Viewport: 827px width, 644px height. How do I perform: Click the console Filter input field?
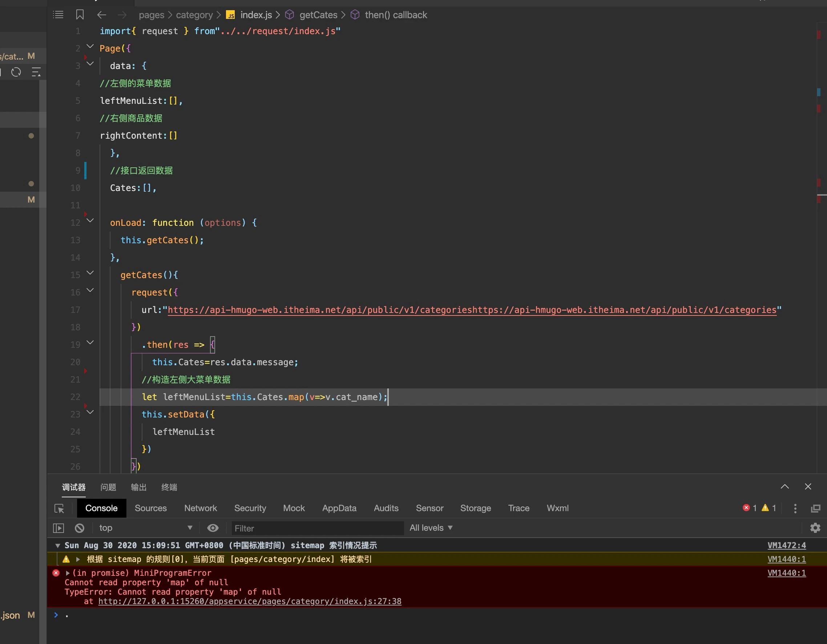[x=317, y=528]
